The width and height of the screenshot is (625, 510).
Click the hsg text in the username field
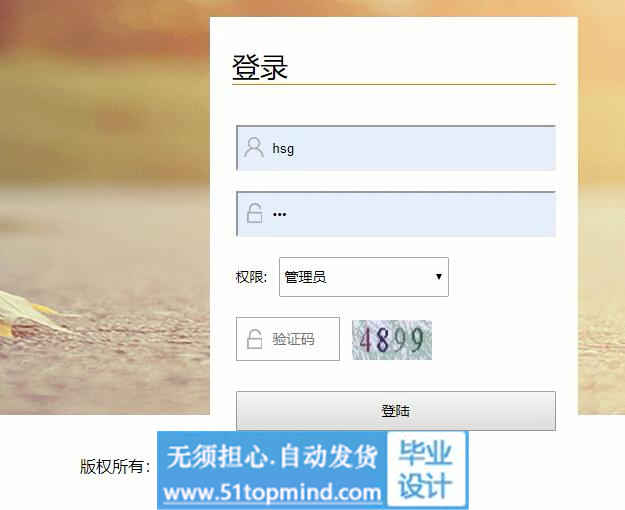tap(283, 149)
